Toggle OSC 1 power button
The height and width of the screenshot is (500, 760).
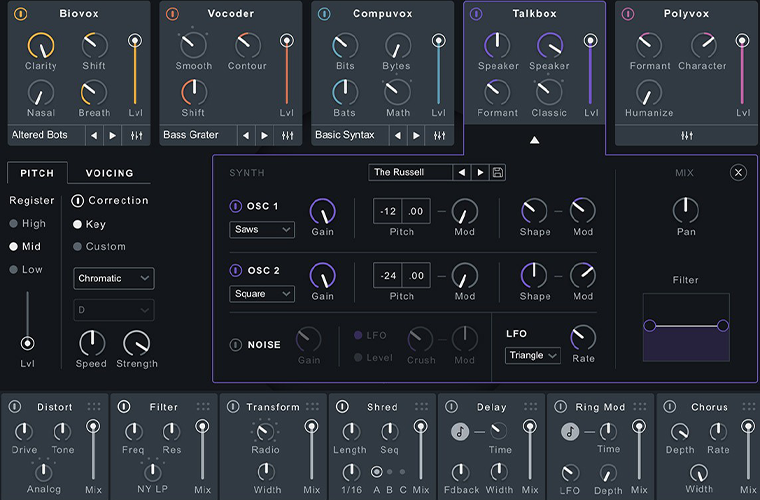pyautogui.click(x=235, y=206)
